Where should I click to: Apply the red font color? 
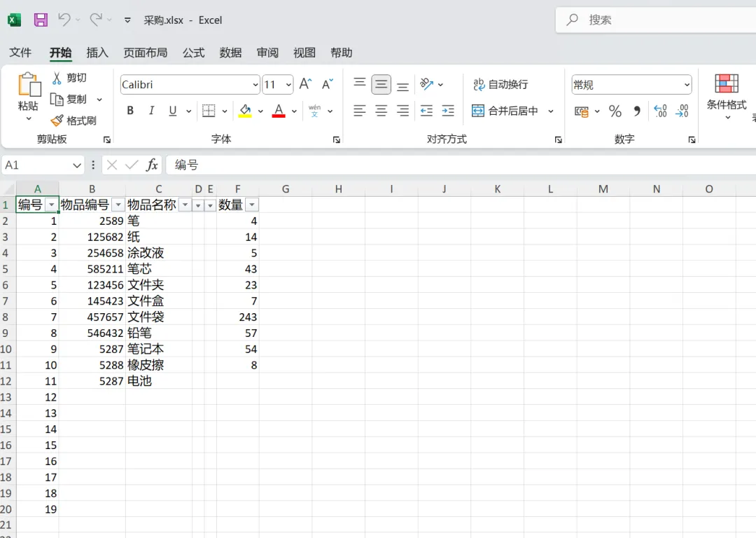click(x=279, y=111)
